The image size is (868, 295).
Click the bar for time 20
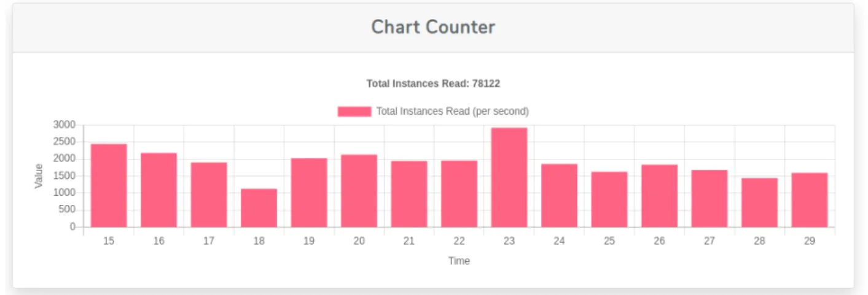359,191
